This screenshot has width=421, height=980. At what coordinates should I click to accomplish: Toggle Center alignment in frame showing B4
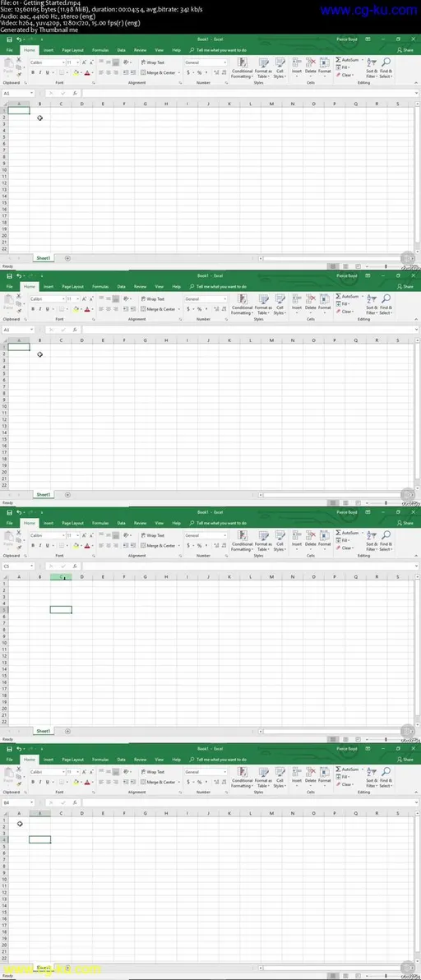point(109,782)
